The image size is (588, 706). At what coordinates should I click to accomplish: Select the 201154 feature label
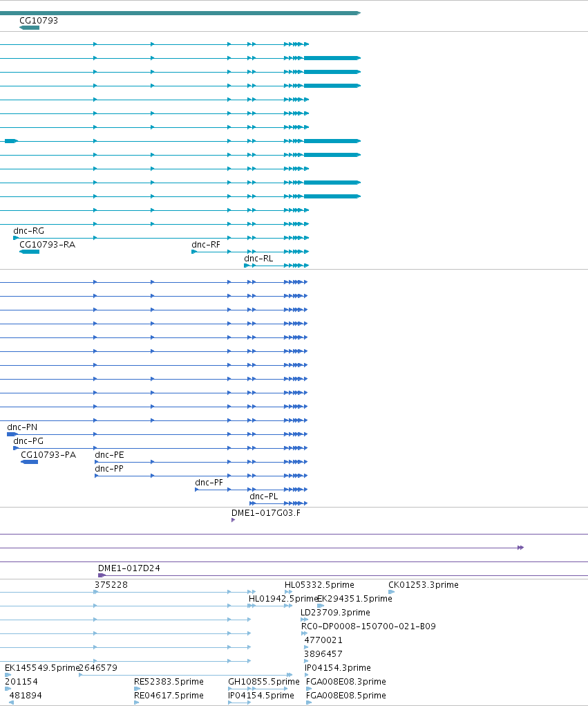coord(21,682)
